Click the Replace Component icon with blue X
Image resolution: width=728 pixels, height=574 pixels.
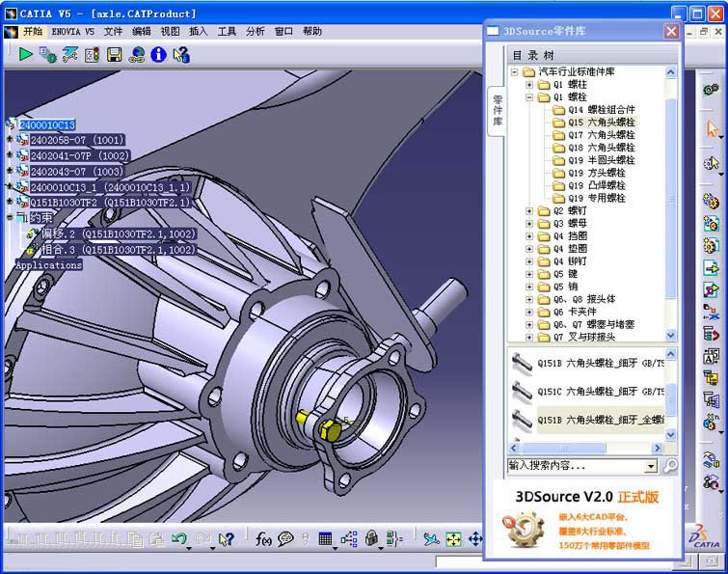click(711, 312)
